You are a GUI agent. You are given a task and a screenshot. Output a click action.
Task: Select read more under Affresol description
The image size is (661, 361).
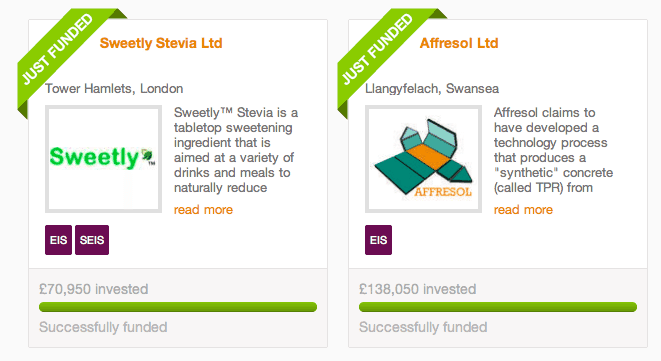tap(523, 210)
